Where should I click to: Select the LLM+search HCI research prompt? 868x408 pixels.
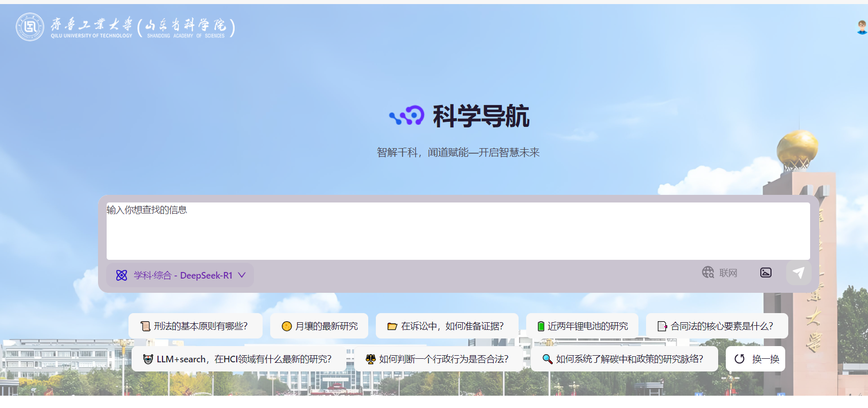coord(238,359)
